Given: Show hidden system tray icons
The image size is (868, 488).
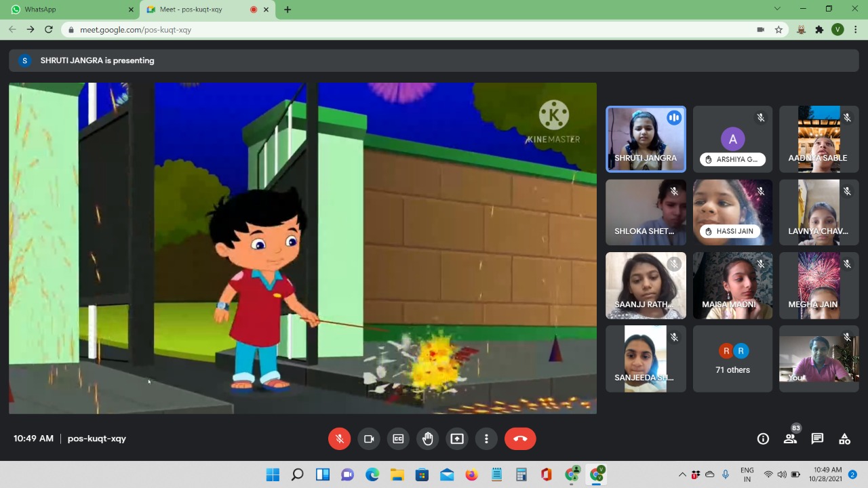Looking at the screenshot, I should [682, 474].
